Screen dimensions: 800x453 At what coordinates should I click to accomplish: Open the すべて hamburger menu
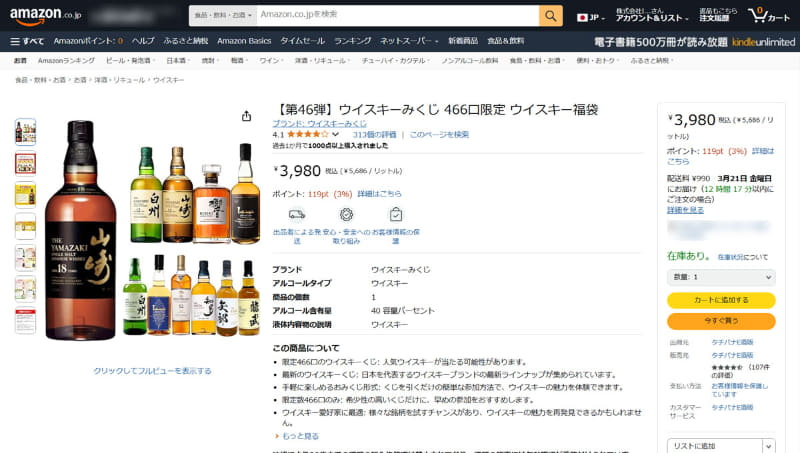(x=27, y=41)
